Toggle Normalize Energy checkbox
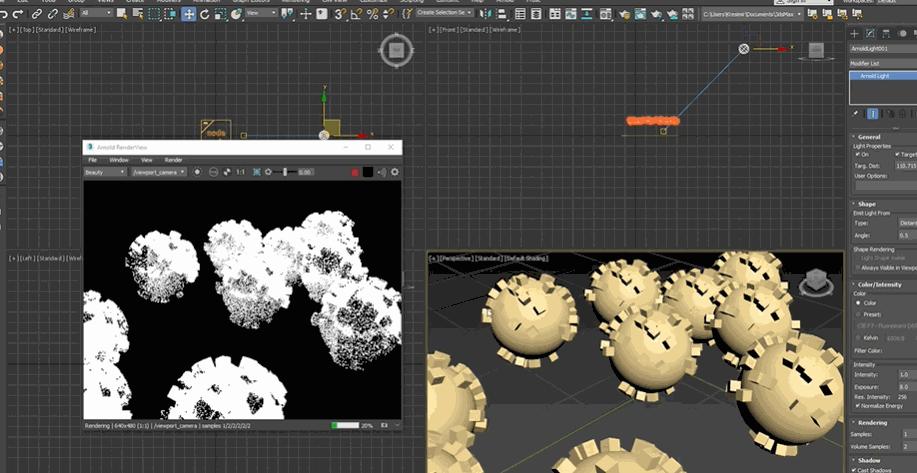The image size is (917, 473). [858, 405]
